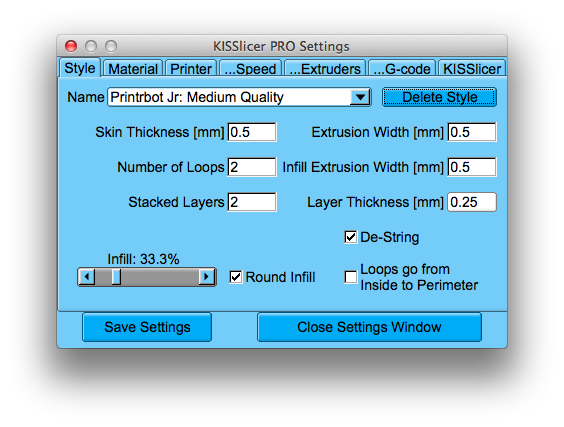This screenshot has width=564, height=427.
Task: Toggle the De-String checkbox
Action: pyautogui.click(x=351, y=237)
